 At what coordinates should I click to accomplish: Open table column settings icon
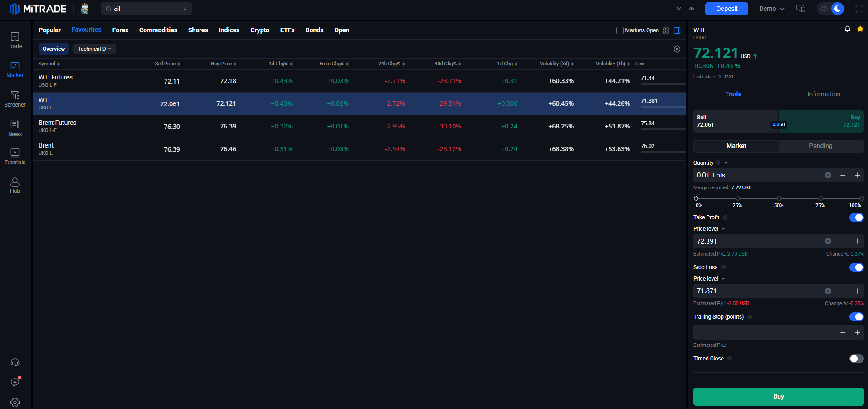tap(677, 49)
